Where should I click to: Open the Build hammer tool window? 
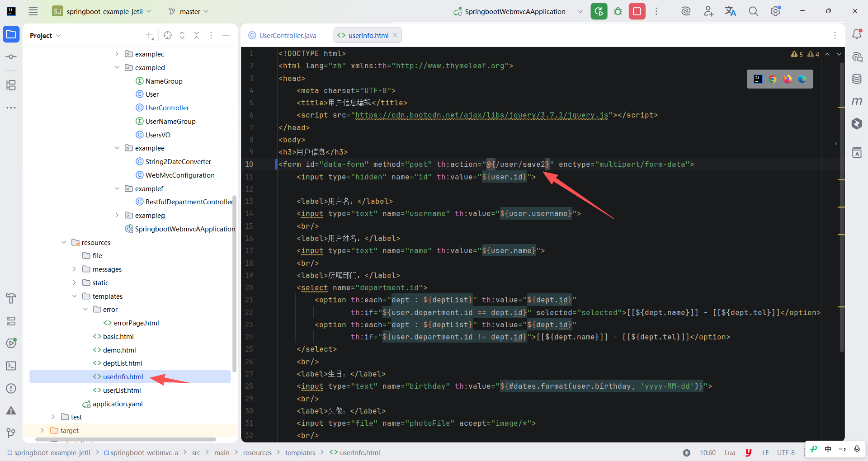click(11, 298)
